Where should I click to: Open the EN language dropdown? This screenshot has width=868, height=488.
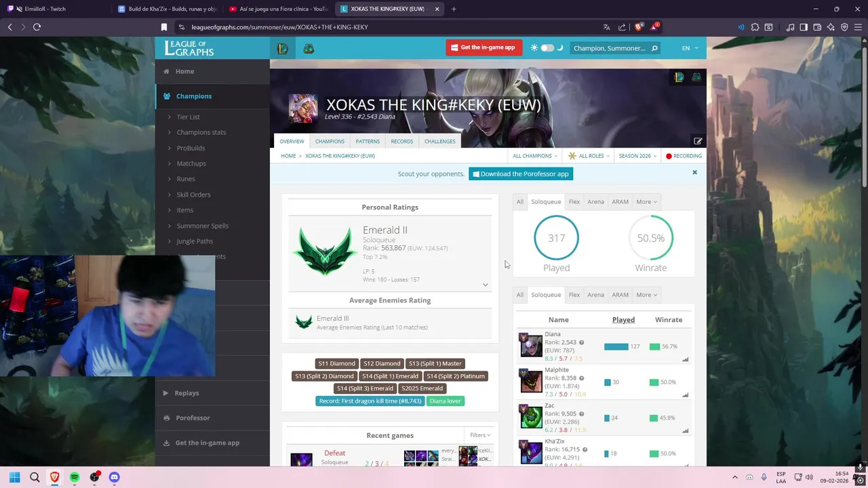coord(689,48)
